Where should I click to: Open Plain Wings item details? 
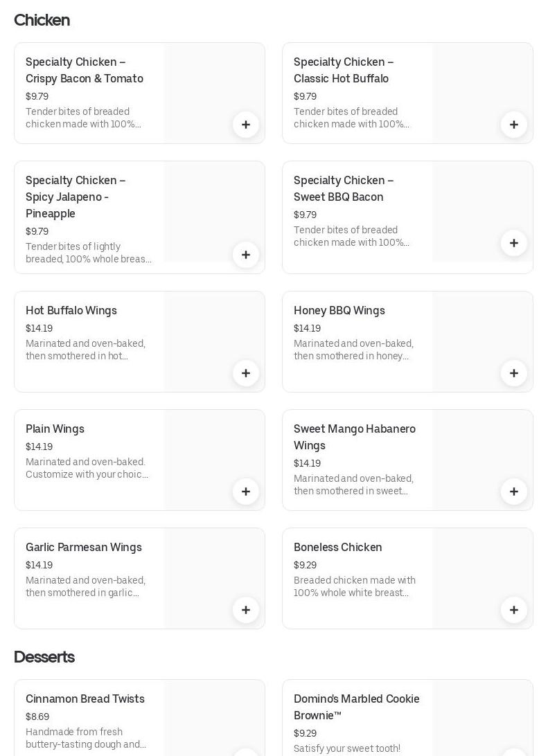coord(55,429)
